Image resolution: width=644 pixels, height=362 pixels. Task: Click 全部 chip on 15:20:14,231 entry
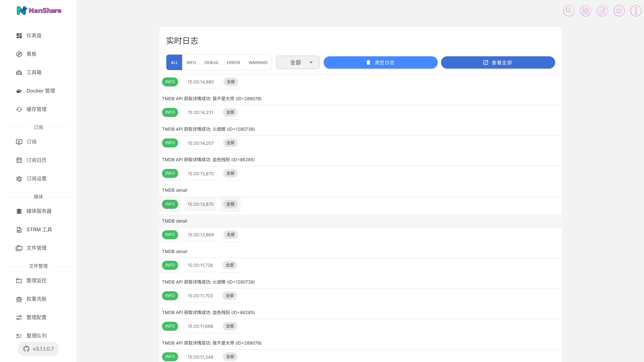pyautogui.click(x=230, y=112)
